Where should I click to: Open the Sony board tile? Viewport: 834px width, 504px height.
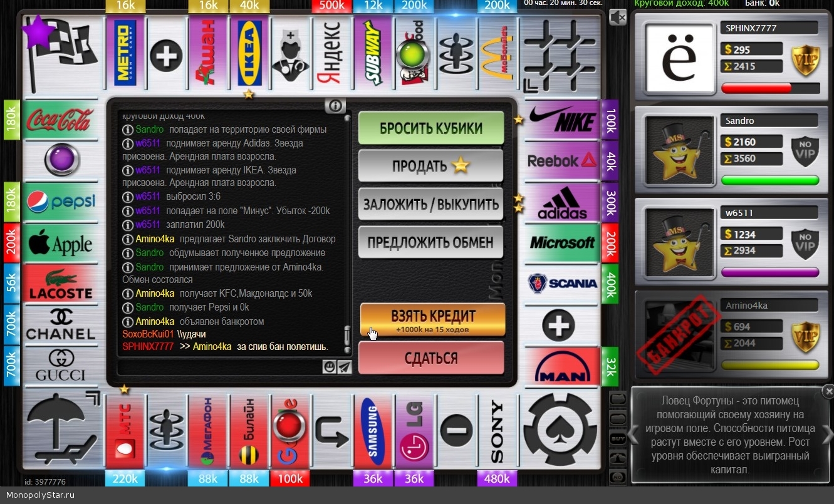pos(496,431)
